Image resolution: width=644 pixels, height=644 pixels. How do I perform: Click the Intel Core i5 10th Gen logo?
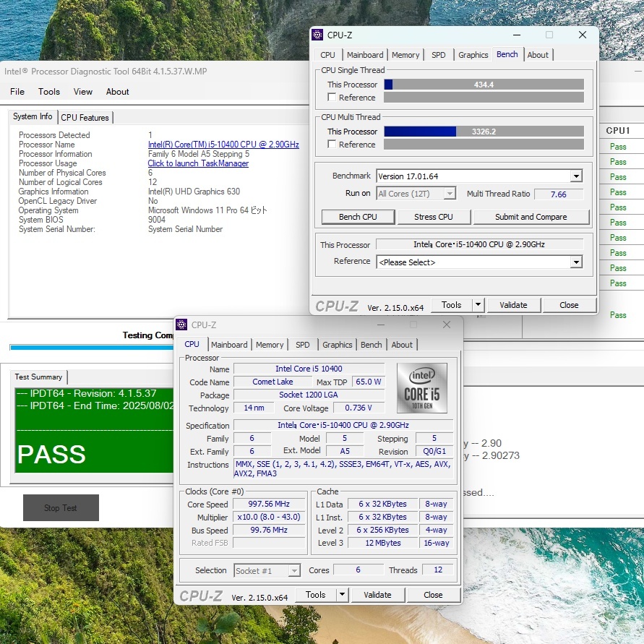coord(421,388)
